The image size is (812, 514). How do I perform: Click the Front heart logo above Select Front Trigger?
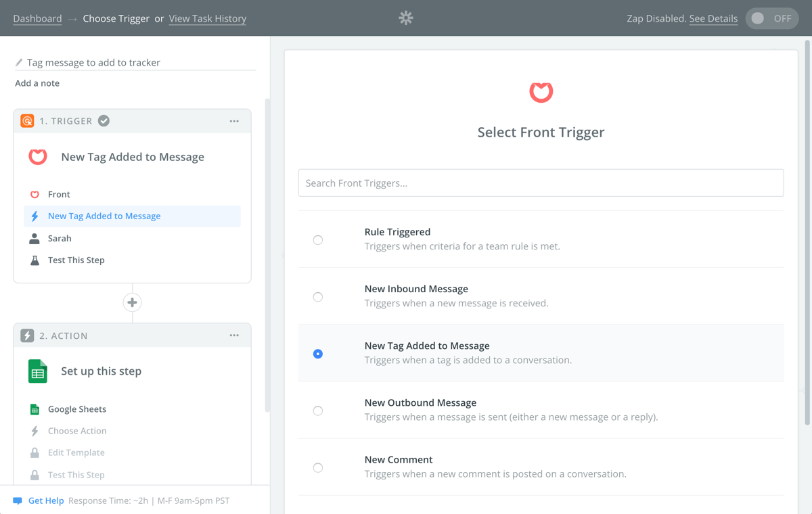point(541,92)
